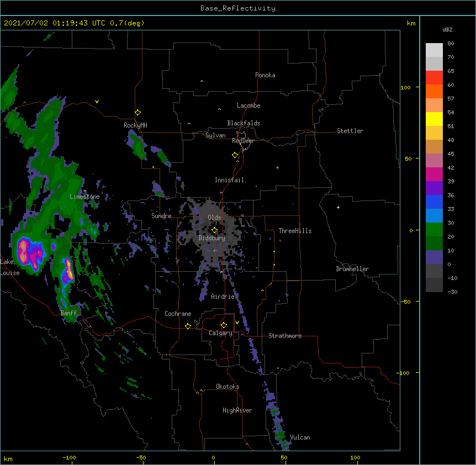Click the -30 value on dBZ legend
This screenshot has width=476, height=465.
(x=452, y=292)
